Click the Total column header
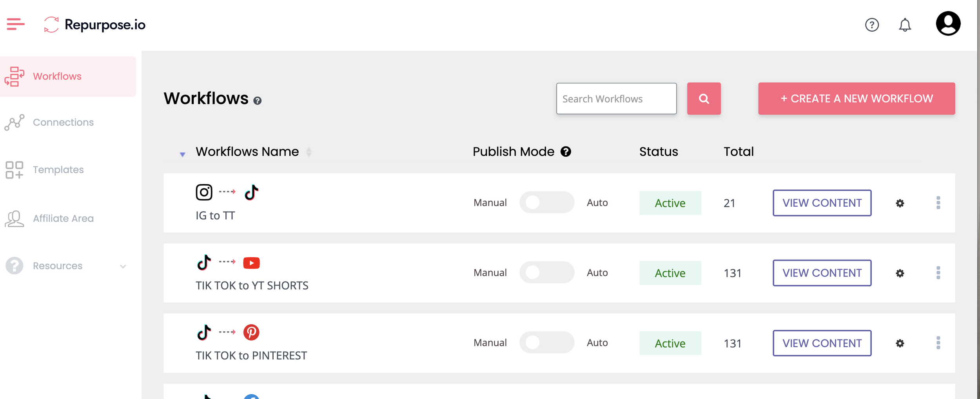This screenshot has width=980, height=399. point(739,152)
